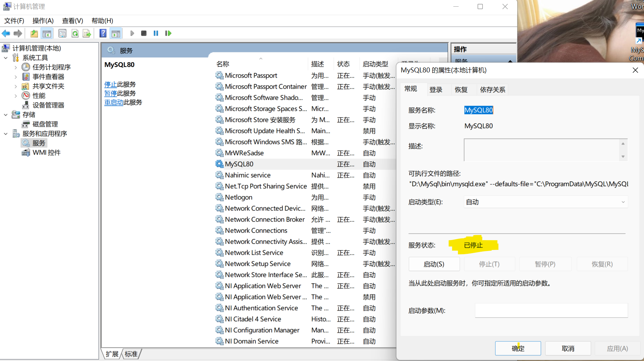
Task: Click the 重启动 this service link
Action: (114, 102)
